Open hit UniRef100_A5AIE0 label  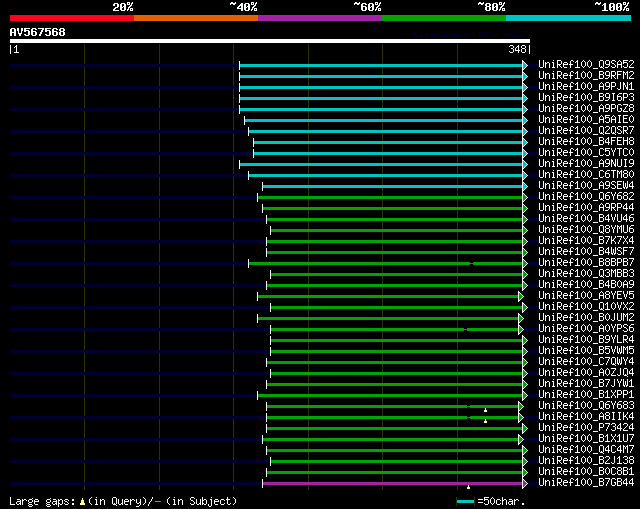coord(586,119)
